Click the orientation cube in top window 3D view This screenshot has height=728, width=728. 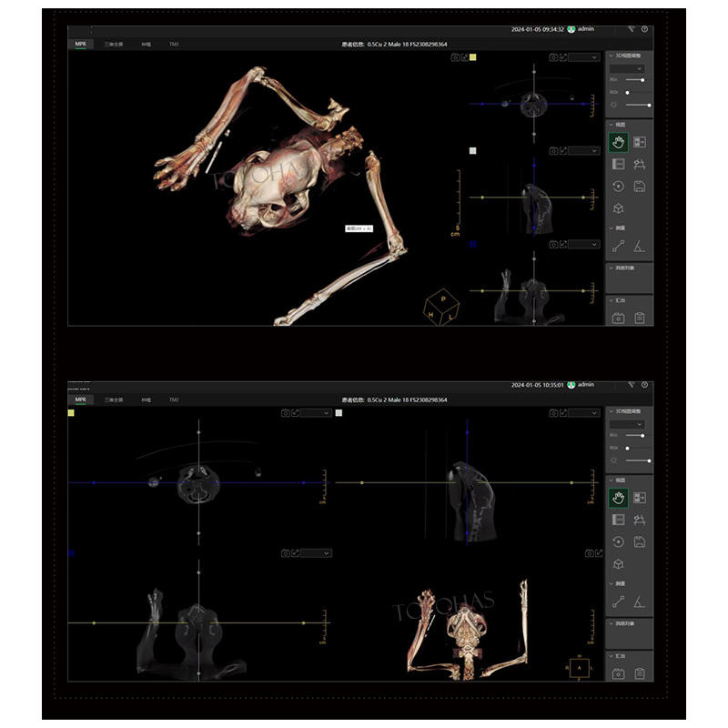(441, 307)
